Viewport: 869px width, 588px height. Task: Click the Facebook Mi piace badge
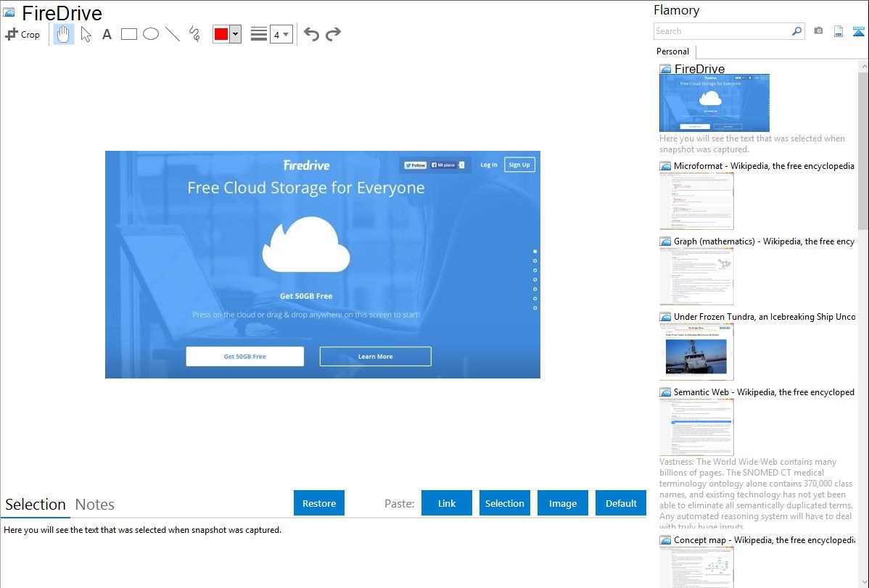click(443, 165)
